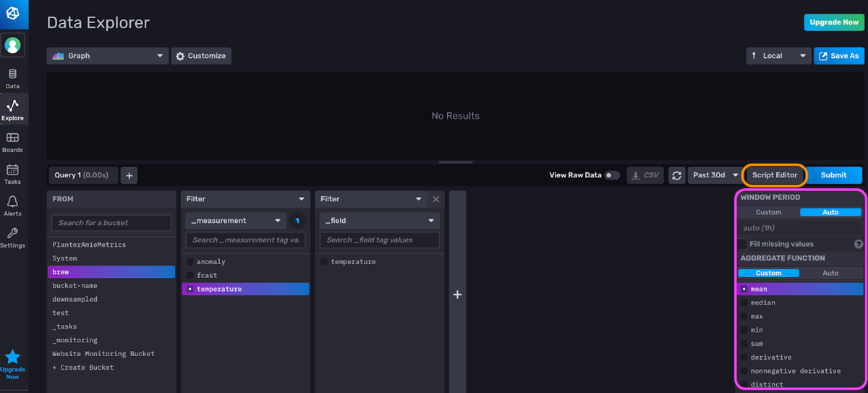The image size is (868, 393).
Task: Check the temperature field value
Action: pos(324,262)
